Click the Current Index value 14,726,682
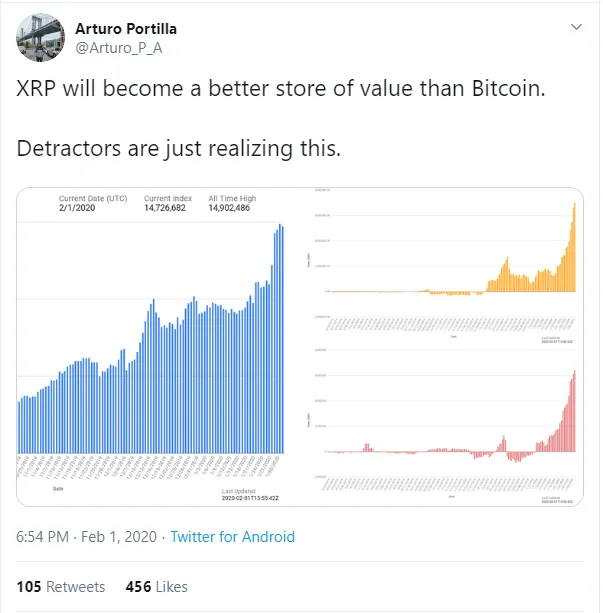Image resolution: width=603 pixels, height=613 pixels. pos(165,209)
